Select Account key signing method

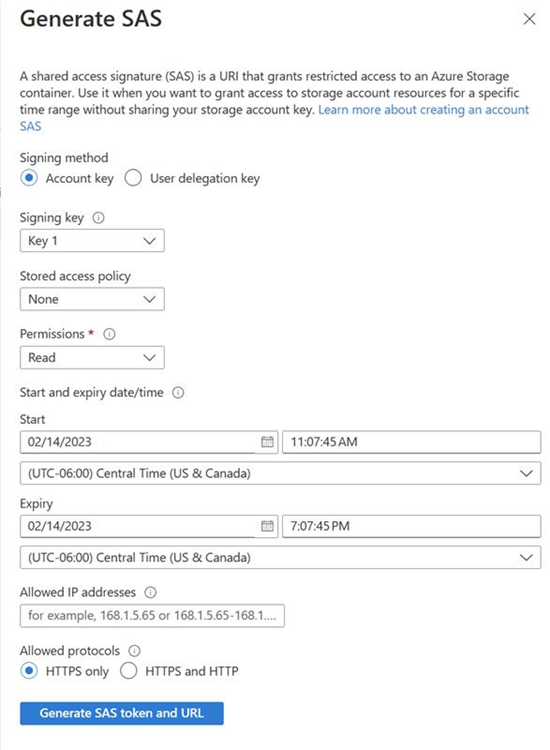point(29,178)
